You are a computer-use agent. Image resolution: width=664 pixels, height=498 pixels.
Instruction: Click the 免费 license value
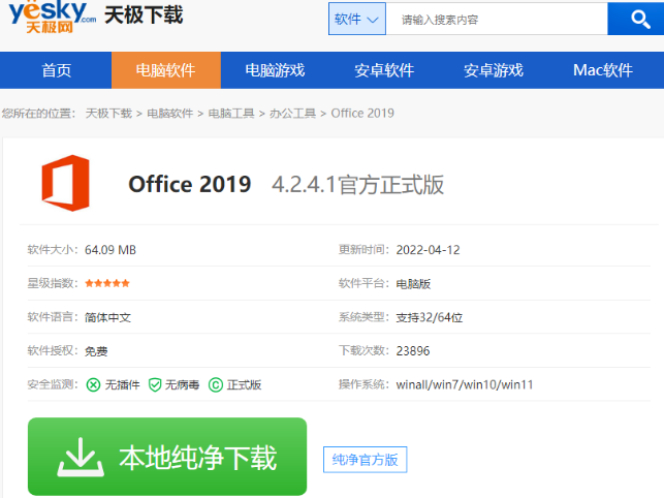(96, 351)
